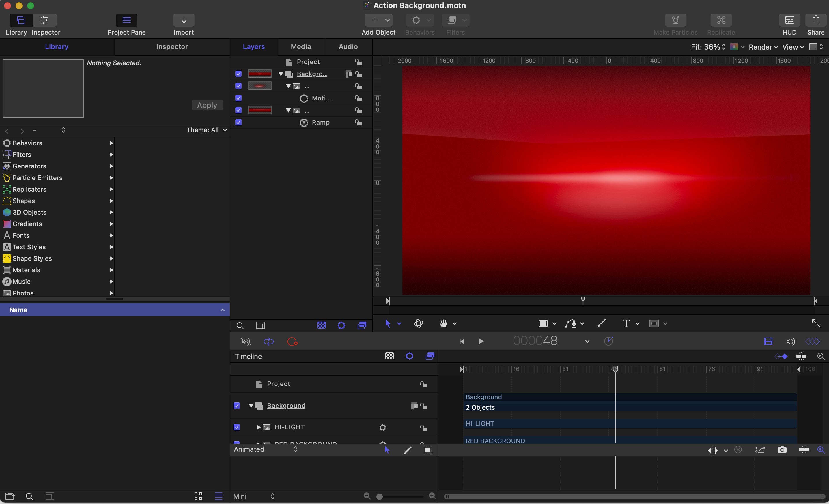Expand the HI-LIGHT layer in Timeline
This screenshot has width=829, height=504.
coord(258,427)
